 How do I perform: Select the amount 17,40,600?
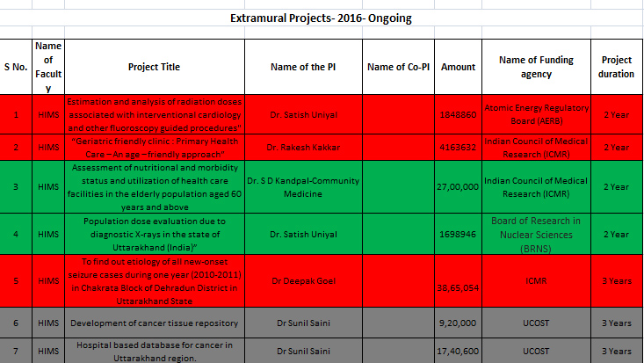point(458,351)
